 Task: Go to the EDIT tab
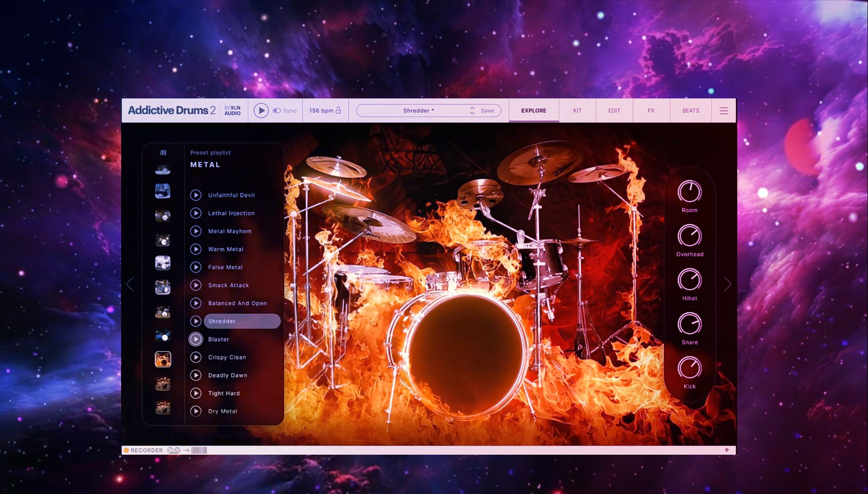[x=614, y=111]
